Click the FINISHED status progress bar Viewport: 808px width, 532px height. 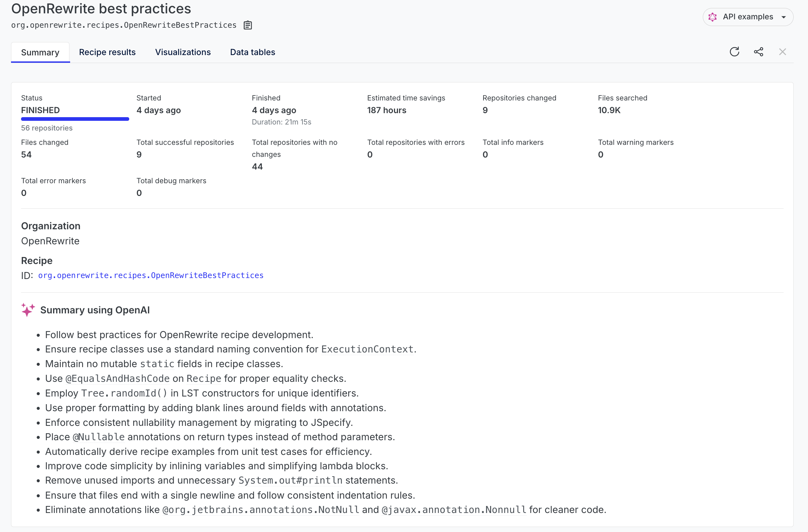pyautogui.click(x=75, y=119)
